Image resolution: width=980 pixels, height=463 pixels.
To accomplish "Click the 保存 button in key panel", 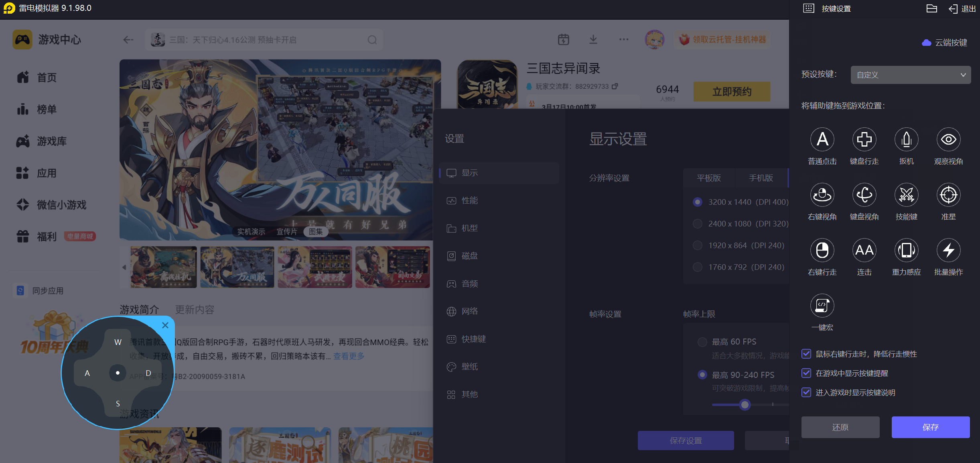I will (930, 427).
